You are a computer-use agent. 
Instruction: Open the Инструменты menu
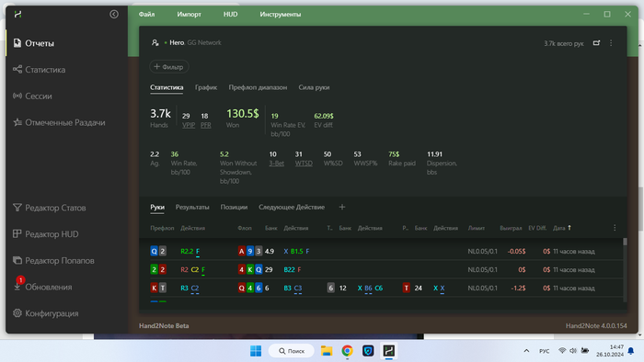280,15
